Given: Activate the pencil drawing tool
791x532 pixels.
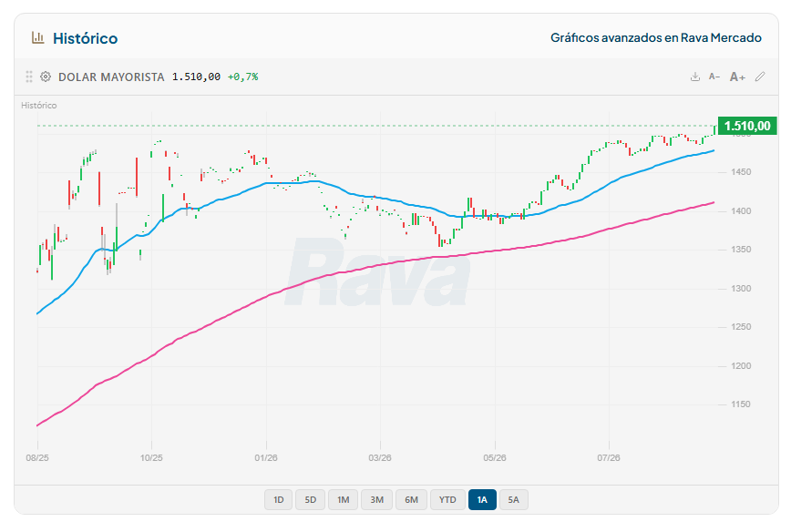Looking at the screenshot, I should tap(760, 77).
